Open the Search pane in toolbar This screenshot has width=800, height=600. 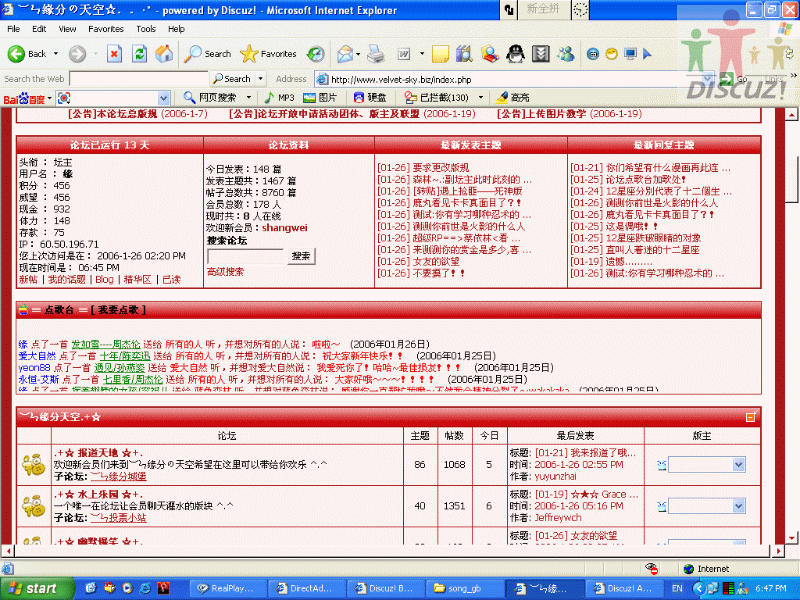208,54
